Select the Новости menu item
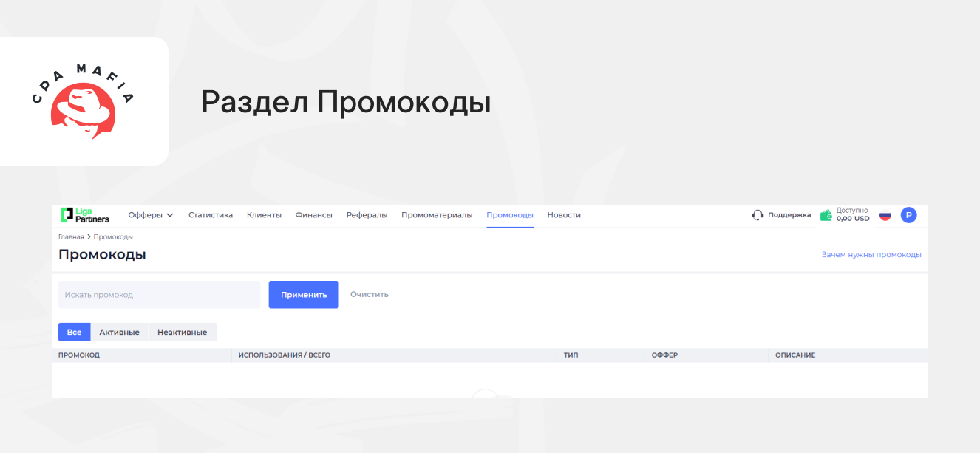 click(x=564, y=215)
